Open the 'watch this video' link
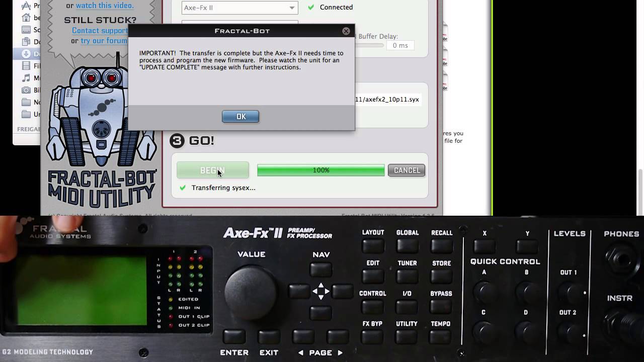Viewport: 644px width, 362px height. pyautogui.click(x=105, y=6)
